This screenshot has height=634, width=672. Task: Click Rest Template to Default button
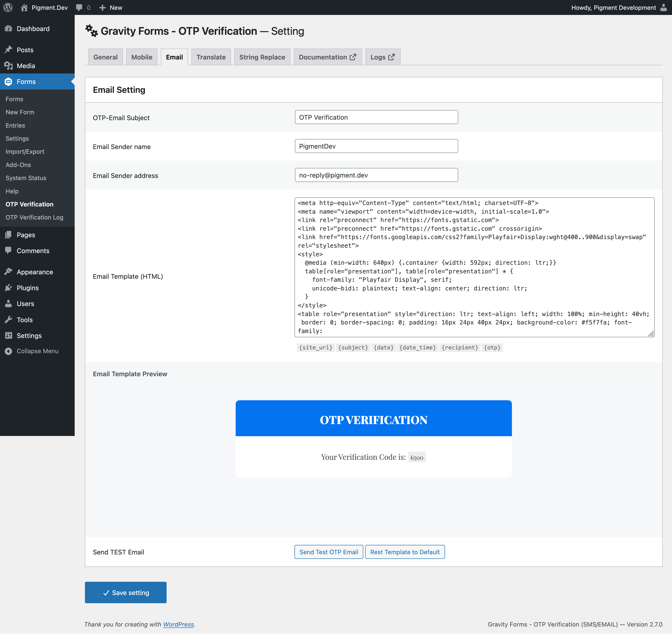(405, 552)
